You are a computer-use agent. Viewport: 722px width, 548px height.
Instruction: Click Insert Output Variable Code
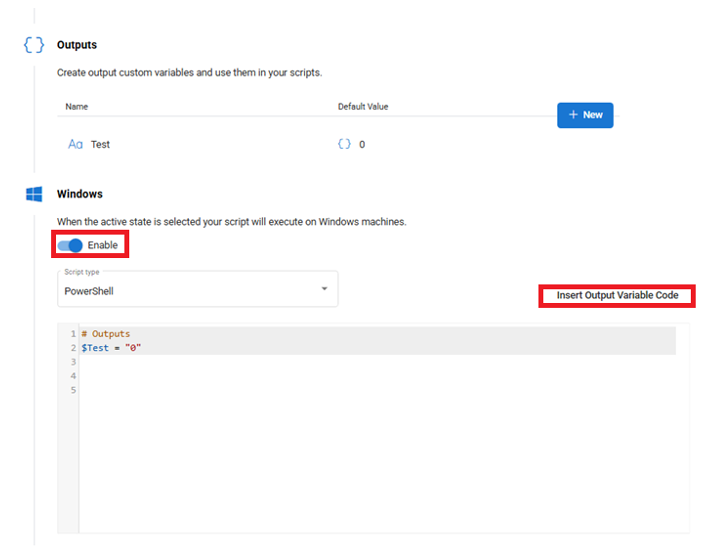pyautogui.click(x=617, y=296)
